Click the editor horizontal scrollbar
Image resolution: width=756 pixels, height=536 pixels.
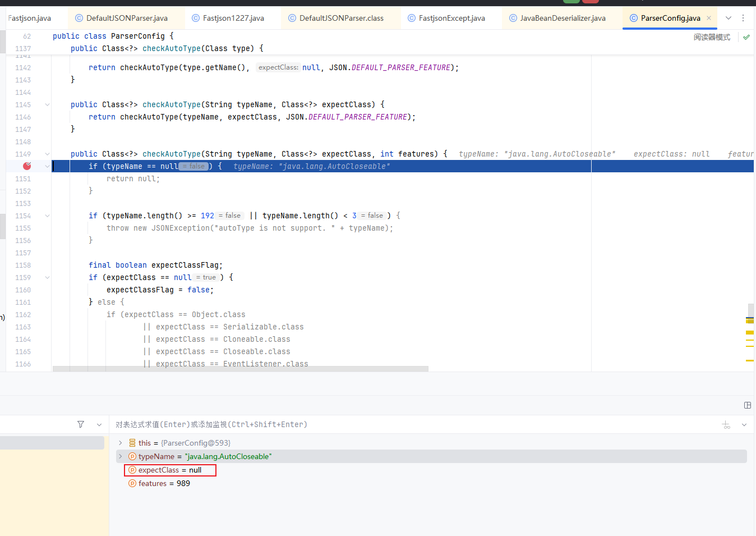pos(241,369)
